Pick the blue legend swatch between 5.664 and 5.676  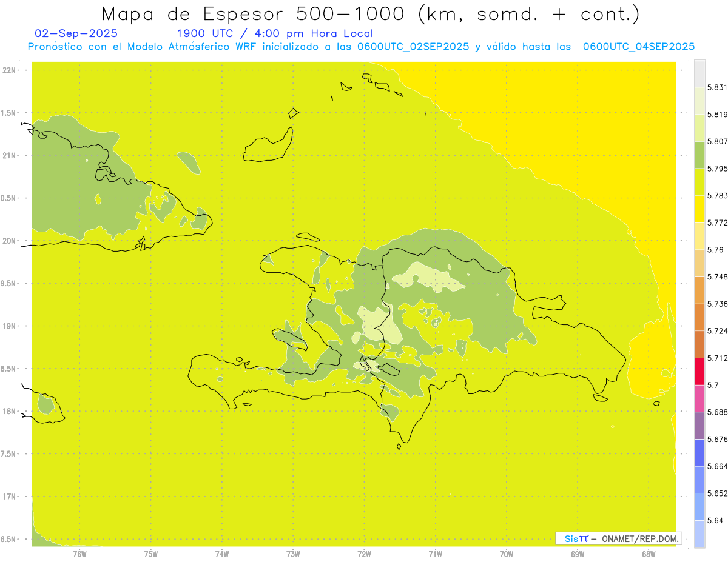(699, 453)
